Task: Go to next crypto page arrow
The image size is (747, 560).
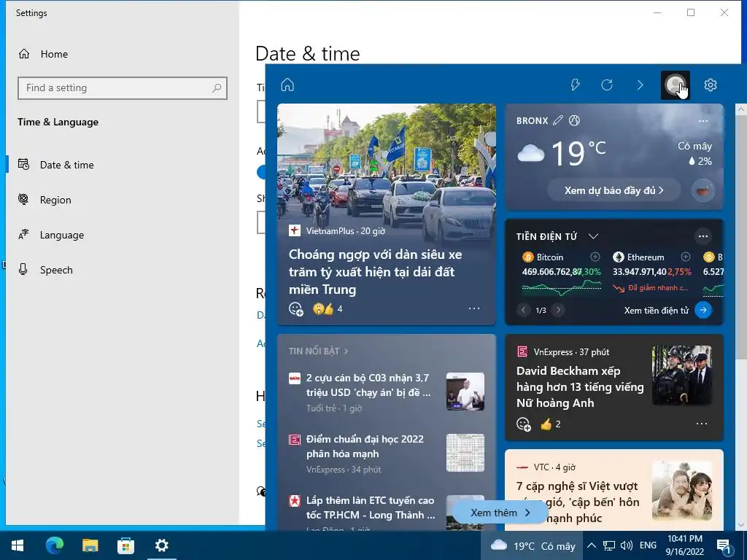Action: pos(558,310)
